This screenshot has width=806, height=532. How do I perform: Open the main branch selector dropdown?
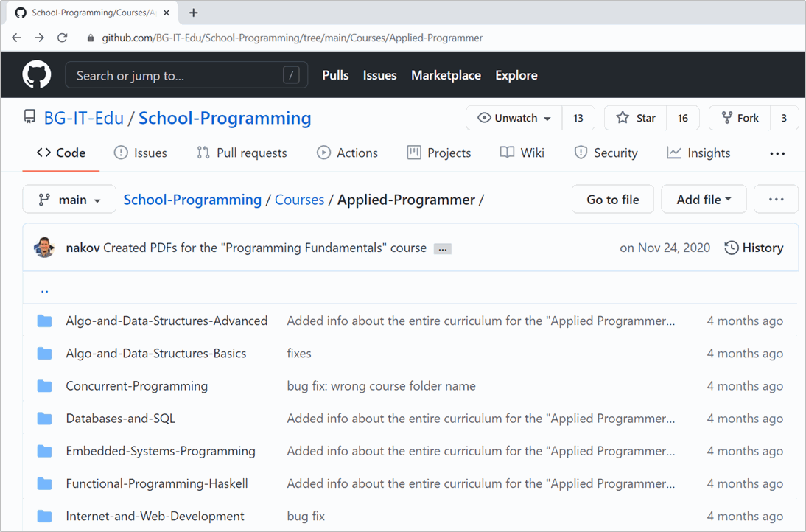[x=69, y=200]
